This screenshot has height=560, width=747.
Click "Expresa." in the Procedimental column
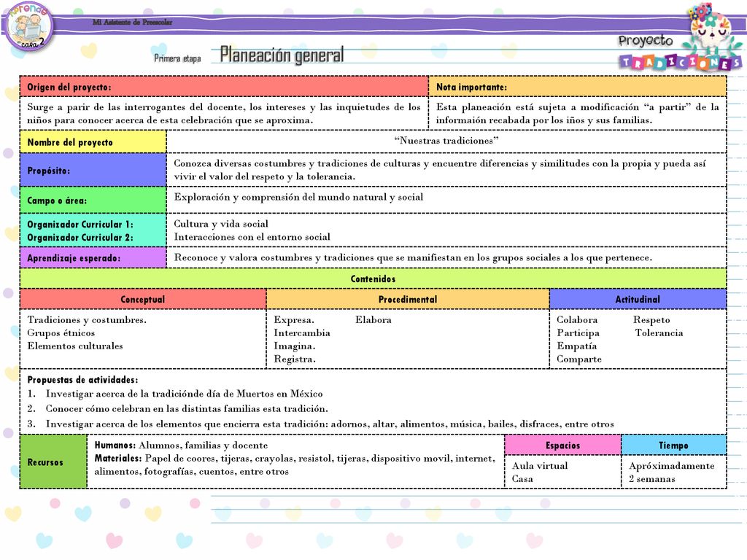[294, 320]
